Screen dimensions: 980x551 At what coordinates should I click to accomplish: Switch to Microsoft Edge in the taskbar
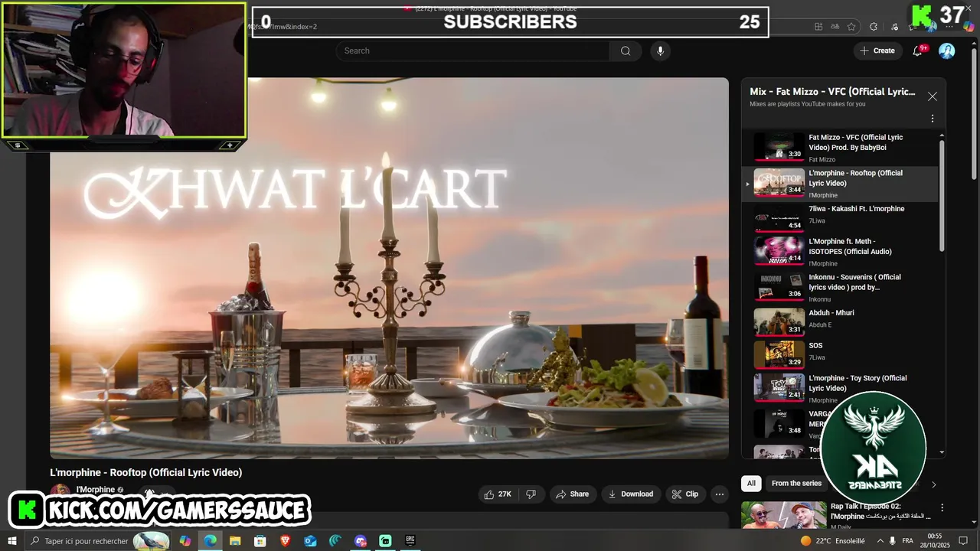[x=210, y=540]
